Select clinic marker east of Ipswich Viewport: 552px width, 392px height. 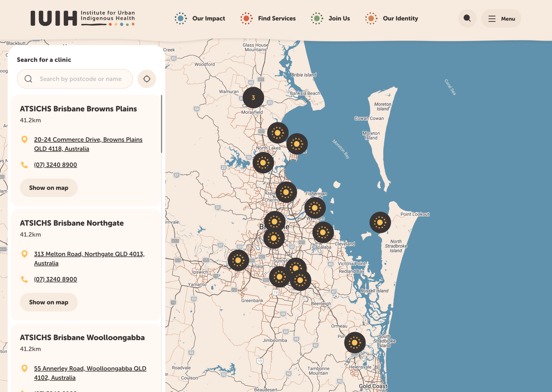238,260
